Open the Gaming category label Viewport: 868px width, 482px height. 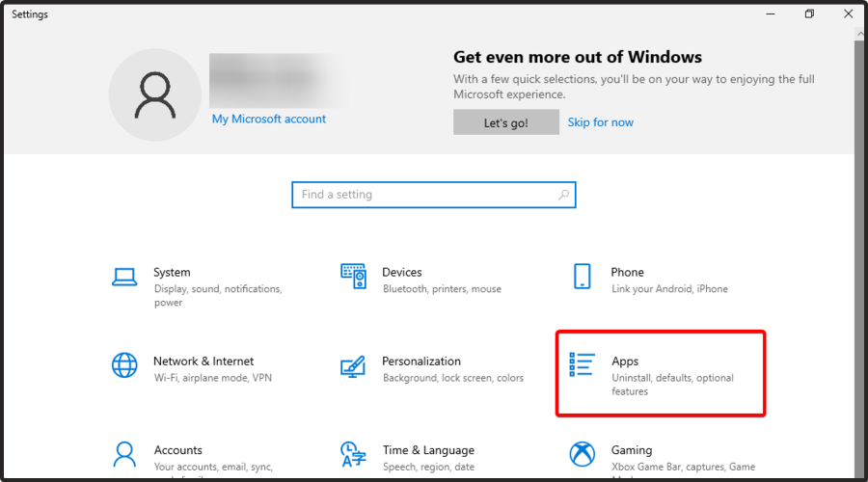coord(631,450)
